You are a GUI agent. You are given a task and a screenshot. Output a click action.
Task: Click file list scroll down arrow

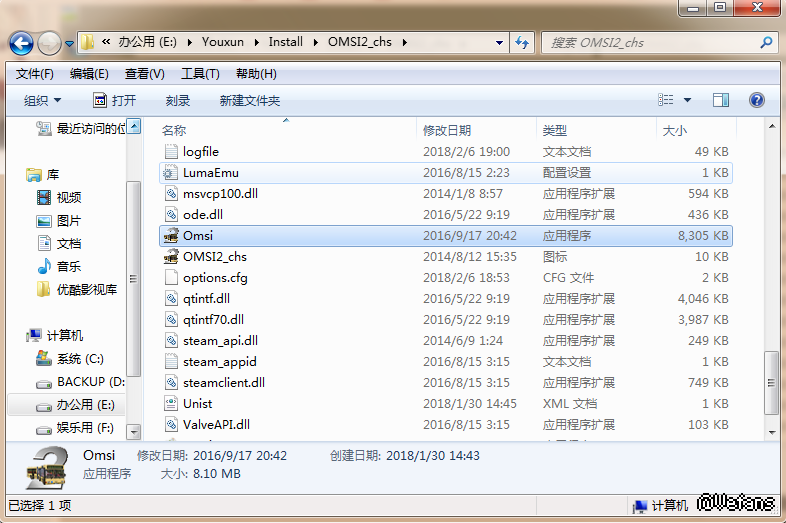point(772,432)
